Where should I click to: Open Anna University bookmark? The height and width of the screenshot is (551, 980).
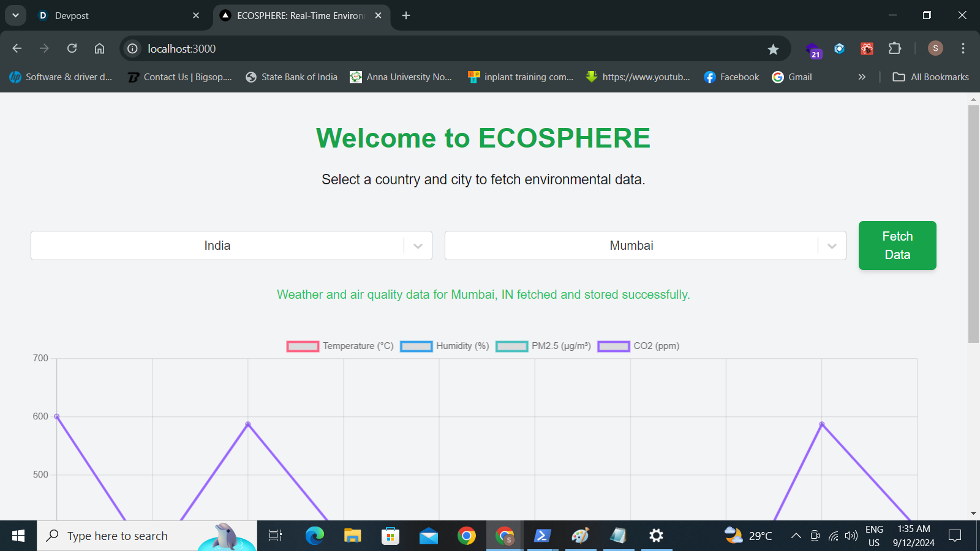point(401,77)
